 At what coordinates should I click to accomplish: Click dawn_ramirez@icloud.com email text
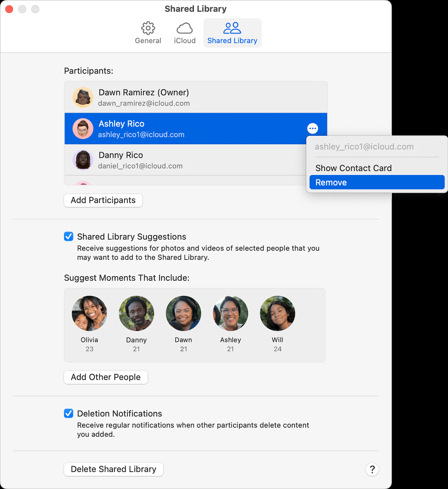[x=144, y=103]
